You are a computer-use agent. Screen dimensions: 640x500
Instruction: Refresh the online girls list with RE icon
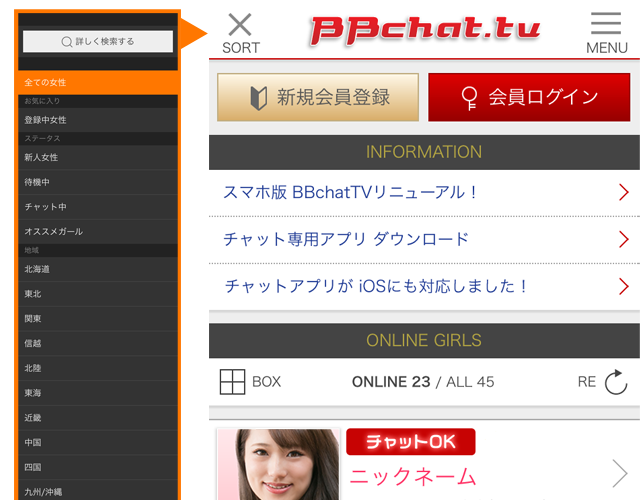click(616, 382)
